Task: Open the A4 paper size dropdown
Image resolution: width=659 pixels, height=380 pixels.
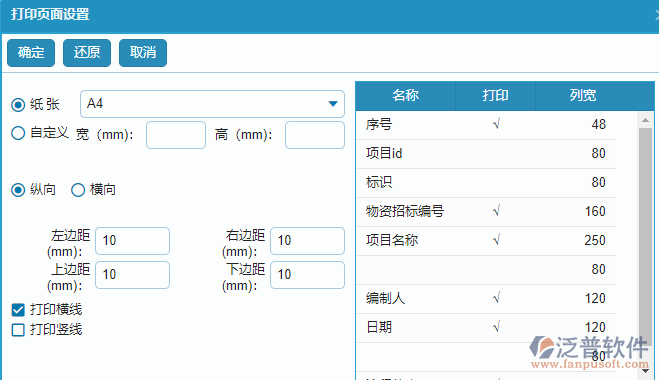Action: pyautogui.click(x=212, y=104)
